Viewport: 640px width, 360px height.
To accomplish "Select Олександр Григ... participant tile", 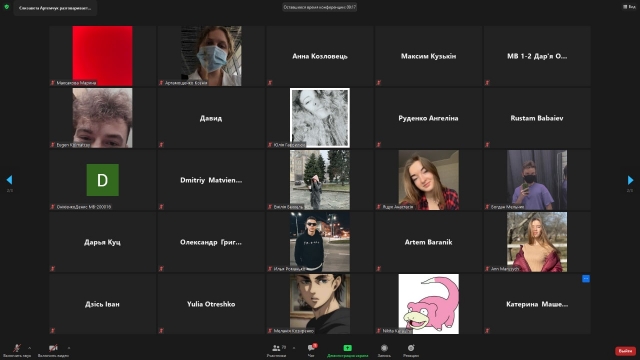I will pos(211,242).
